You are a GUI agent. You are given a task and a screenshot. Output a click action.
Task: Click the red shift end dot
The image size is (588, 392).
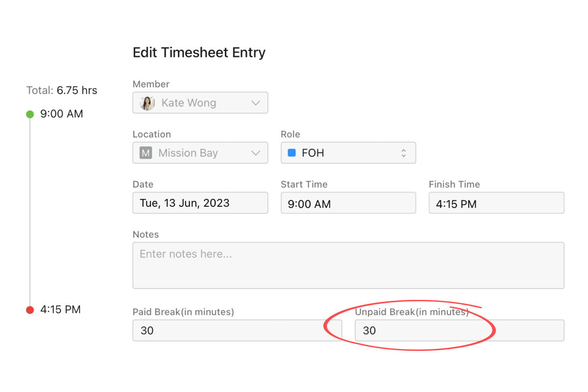[29, 309]
